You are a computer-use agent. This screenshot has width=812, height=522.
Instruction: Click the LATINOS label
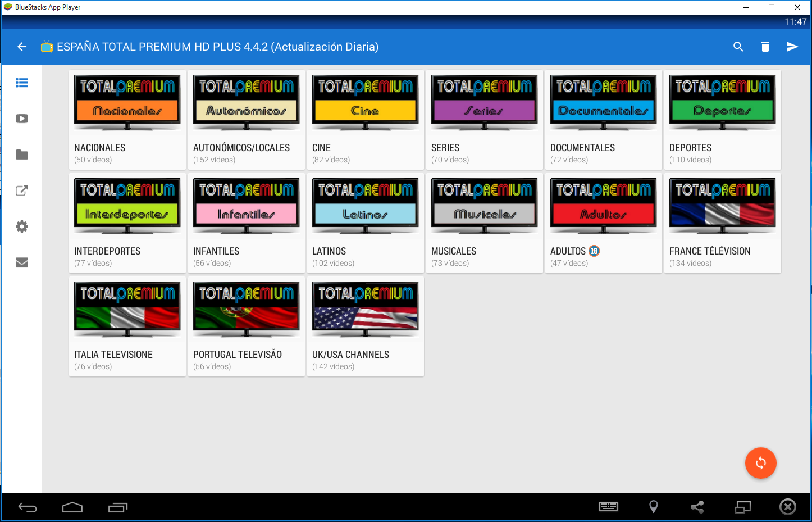[329, 251]
